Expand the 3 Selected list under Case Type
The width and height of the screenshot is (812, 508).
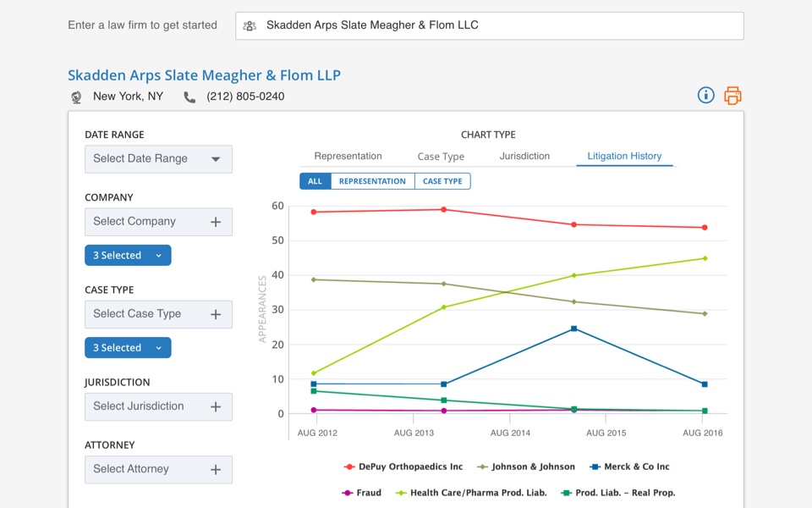pos(128,347)
